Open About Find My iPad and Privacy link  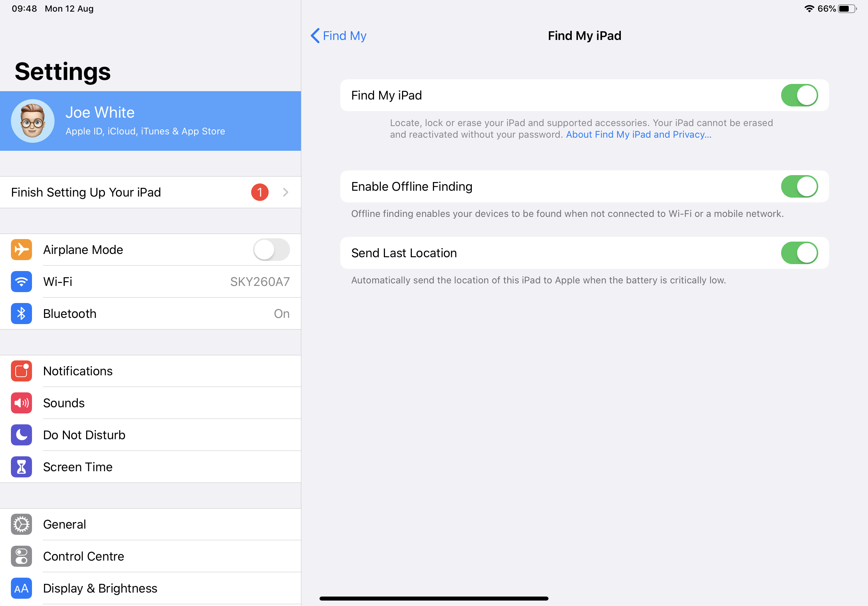(x=639, y=134)
